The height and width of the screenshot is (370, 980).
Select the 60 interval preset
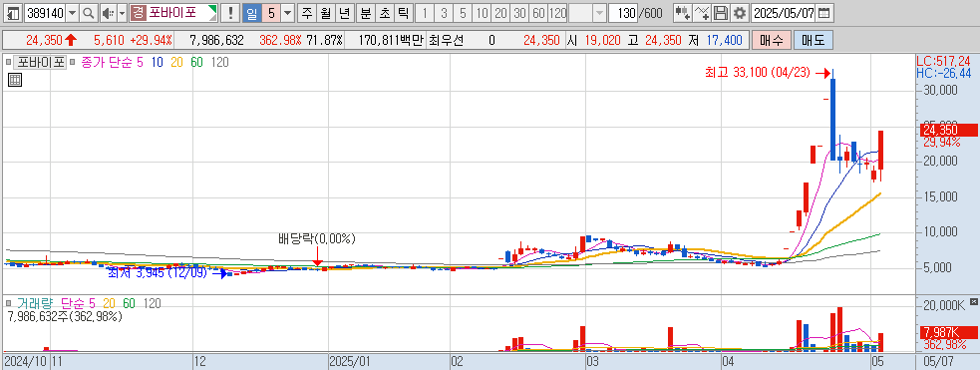tap(538, 13)
